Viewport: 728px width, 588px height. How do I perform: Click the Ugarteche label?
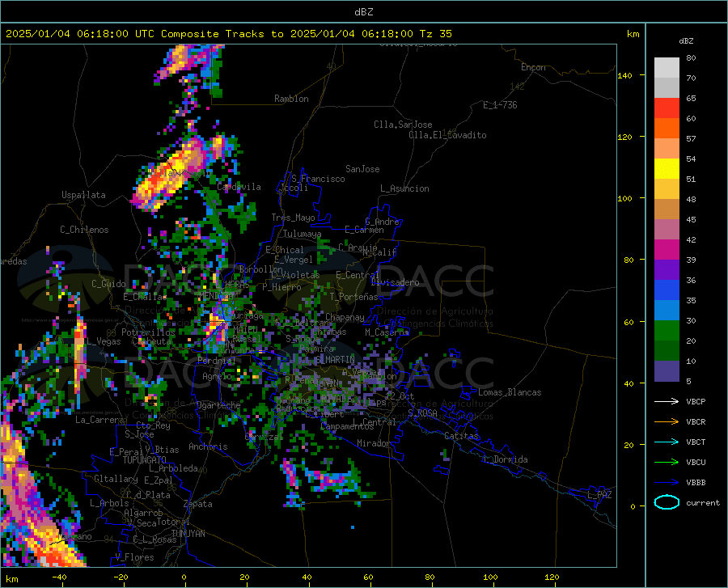218,405
